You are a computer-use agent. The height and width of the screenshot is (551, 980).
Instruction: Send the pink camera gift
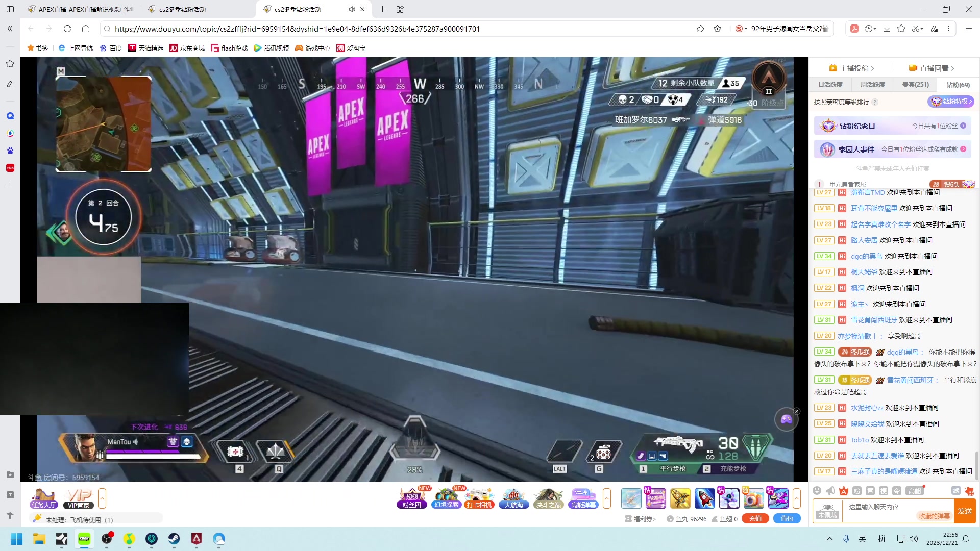coord(753,498)
